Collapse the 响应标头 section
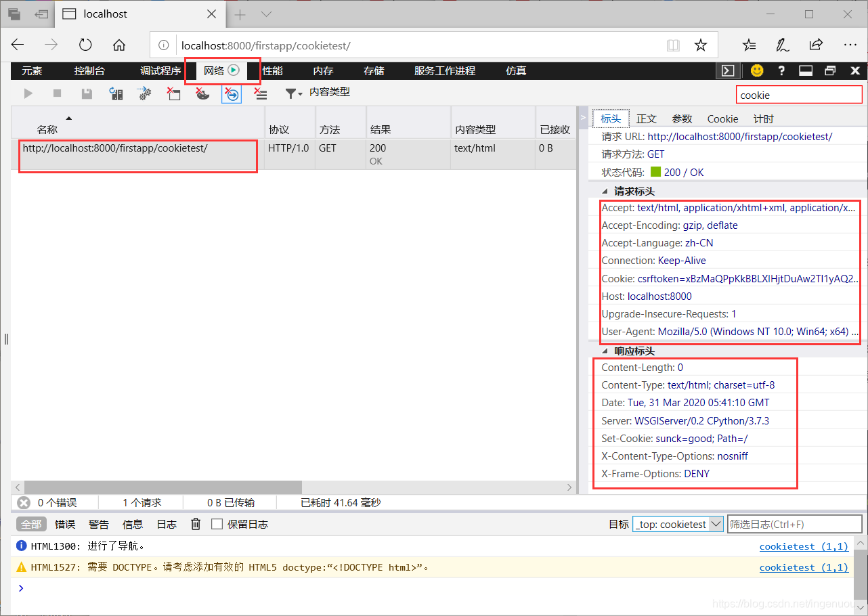This screenshot has height=616, width=868. pos(605,351)
